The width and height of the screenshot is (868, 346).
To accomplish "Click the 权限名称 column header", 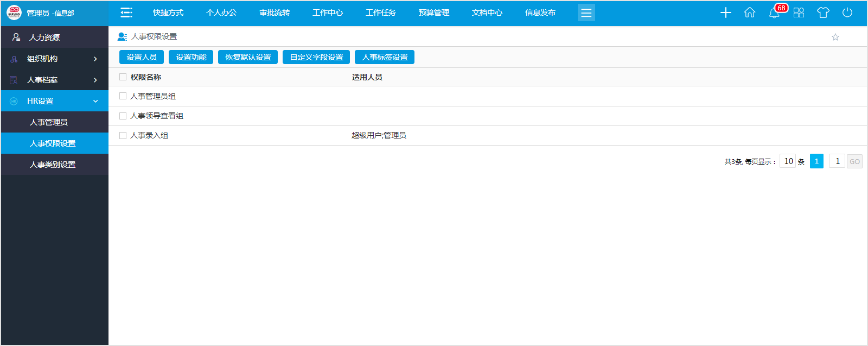I will [x=146, y=77].
